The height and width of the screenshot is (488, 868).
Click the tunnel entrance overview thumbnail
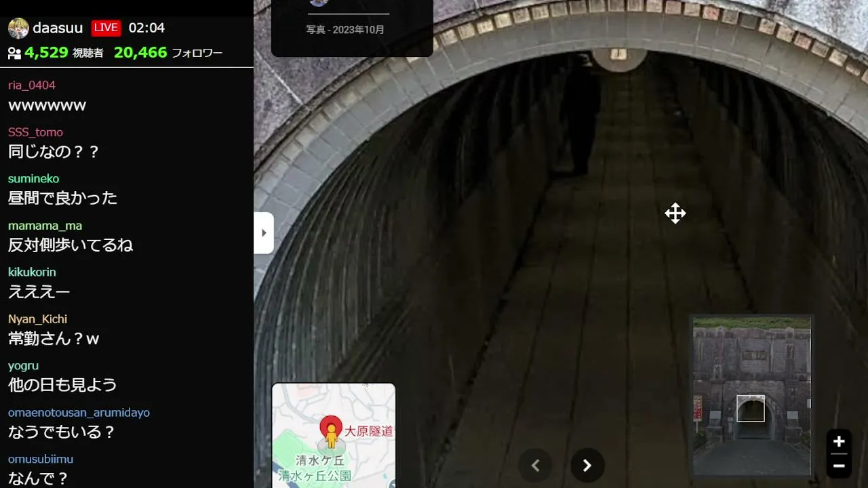click(751, 396)
